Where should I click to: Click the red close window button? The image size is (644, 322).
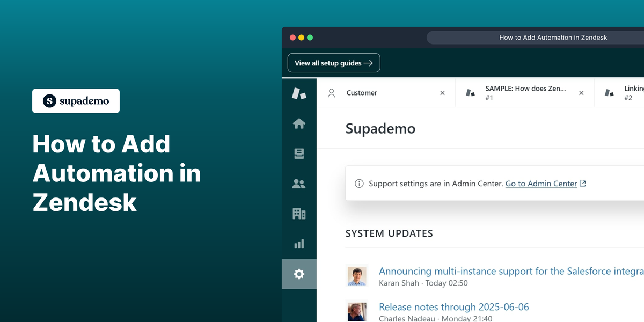(292, 38)
